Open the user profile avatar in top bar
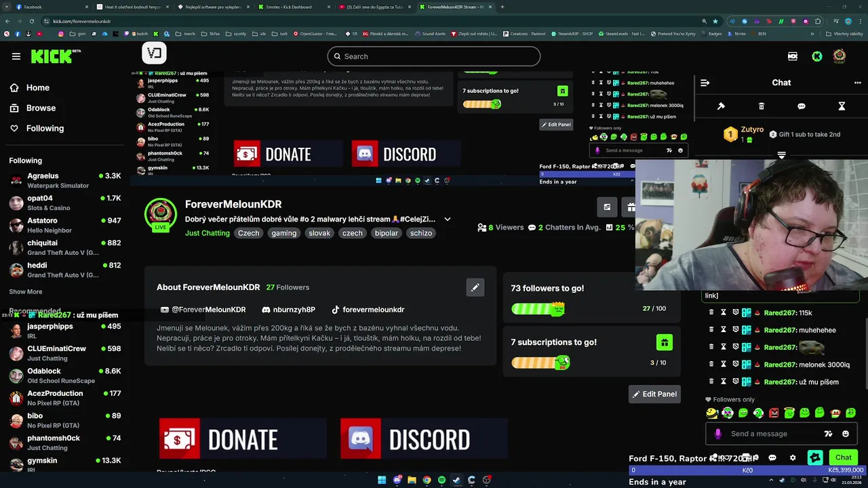 click(x=840, y=56)
